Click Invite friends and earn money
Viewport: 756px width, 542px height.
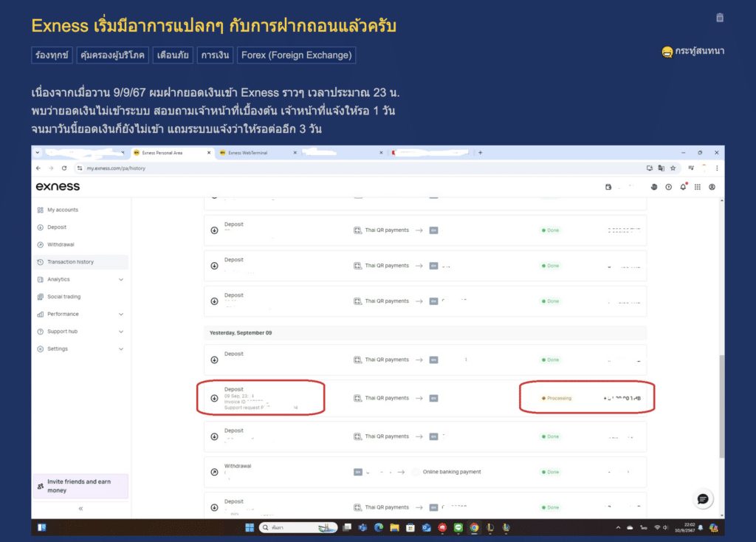pyautogui.click(x=80, y=486)
